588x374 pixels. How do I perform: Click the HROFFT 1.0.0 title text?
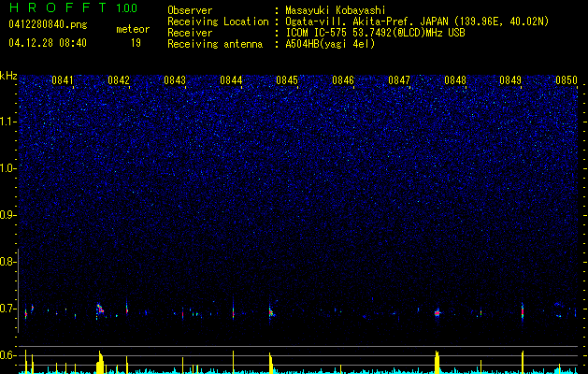point(74,7)
